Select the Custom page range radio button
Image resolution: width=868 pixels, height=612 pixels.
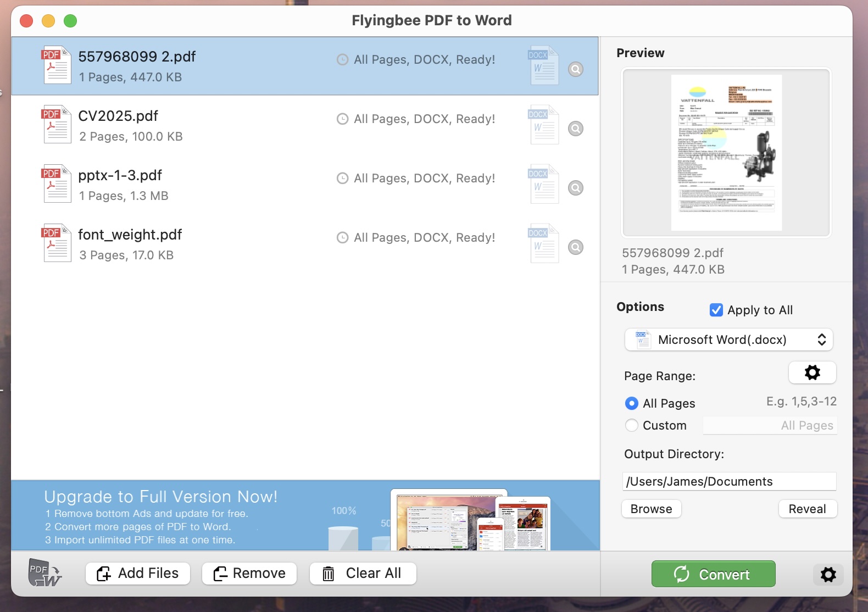(x=632, y=425)
